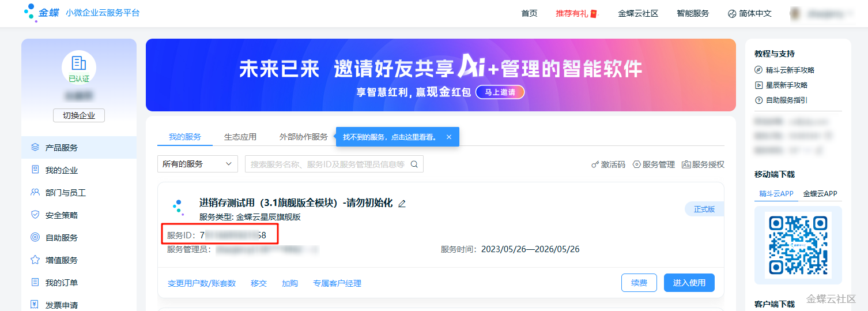Viewport: 868px width, 311px height.
Task: Open 增值服务 in sidebar
Action: coord(62,260)
